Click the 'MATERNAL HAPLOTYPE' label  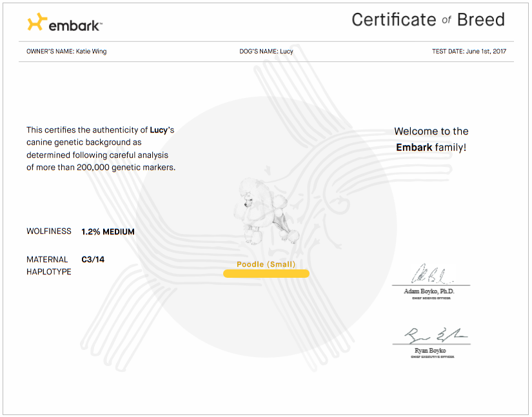(49, 266)
